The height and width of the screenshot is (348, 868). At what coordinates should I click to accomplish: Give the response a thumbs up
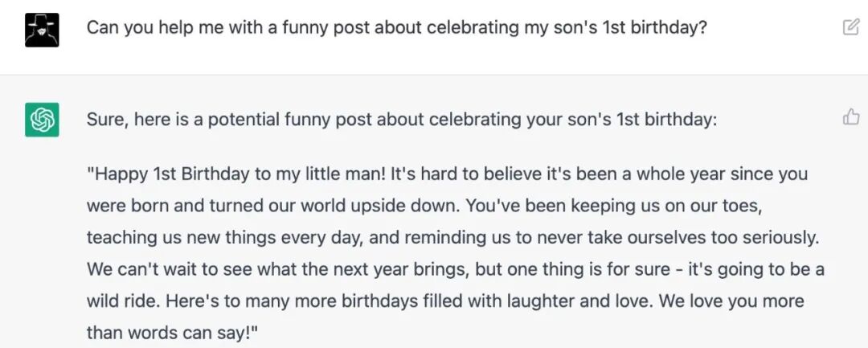click(x=850, y=118)
